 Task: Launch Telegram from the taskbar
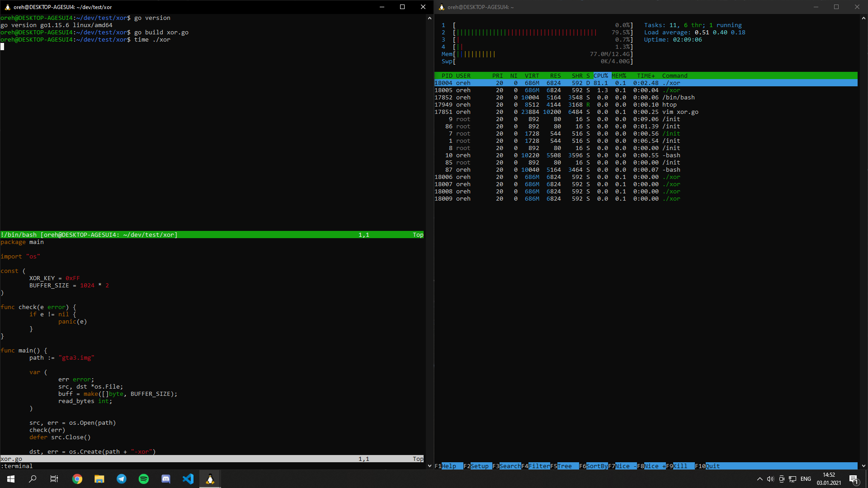click(122, 479)
